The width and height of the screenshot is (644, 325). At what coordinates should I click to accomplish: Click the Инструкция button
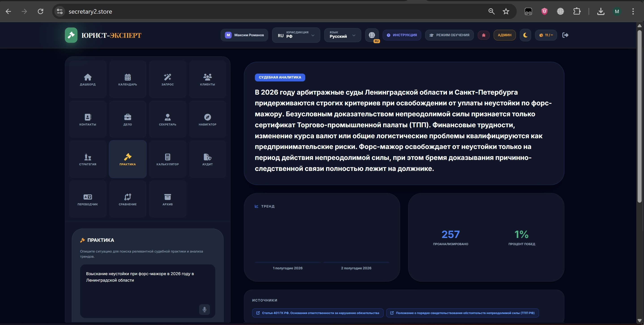click(x=401, y=35)
